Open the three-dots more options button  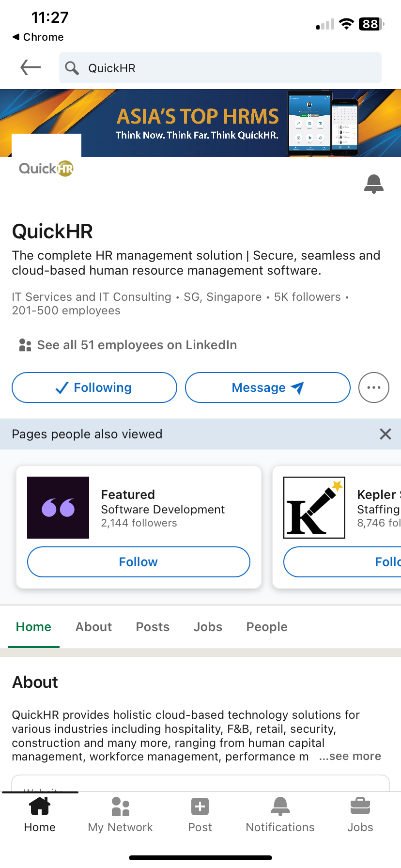[x=373, y=387]
